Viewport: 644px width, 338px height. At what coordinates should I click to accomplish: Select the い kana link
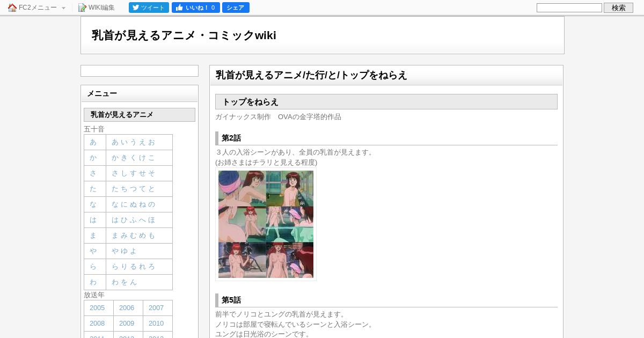tap(125, 142)
